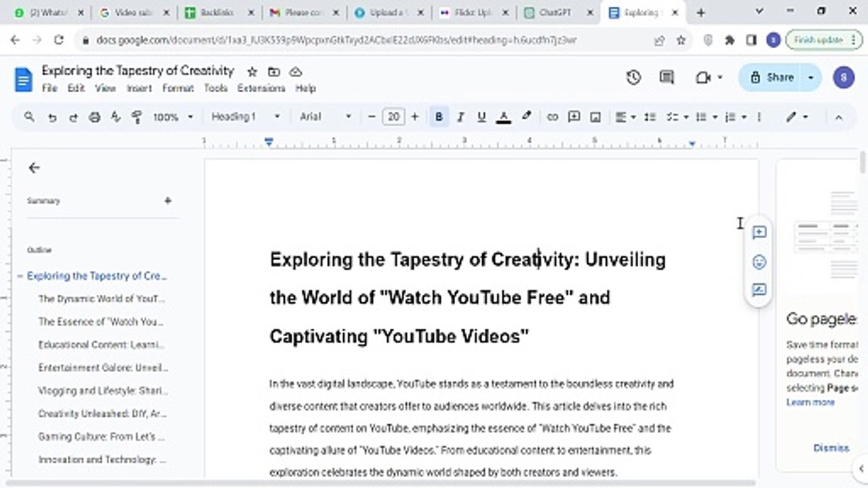Open the numbered list dropdown

735,117
